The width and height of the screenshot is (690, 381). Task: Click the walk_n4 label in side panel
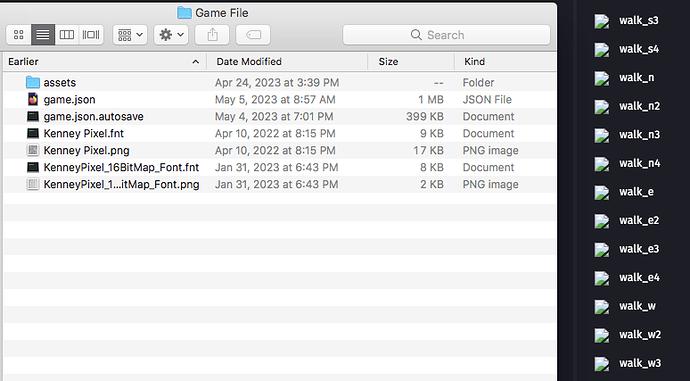[640, 164]
